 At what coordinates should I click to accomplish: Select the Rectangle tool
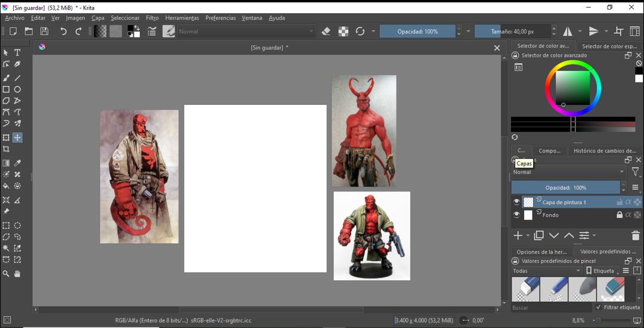coord(6,89)
